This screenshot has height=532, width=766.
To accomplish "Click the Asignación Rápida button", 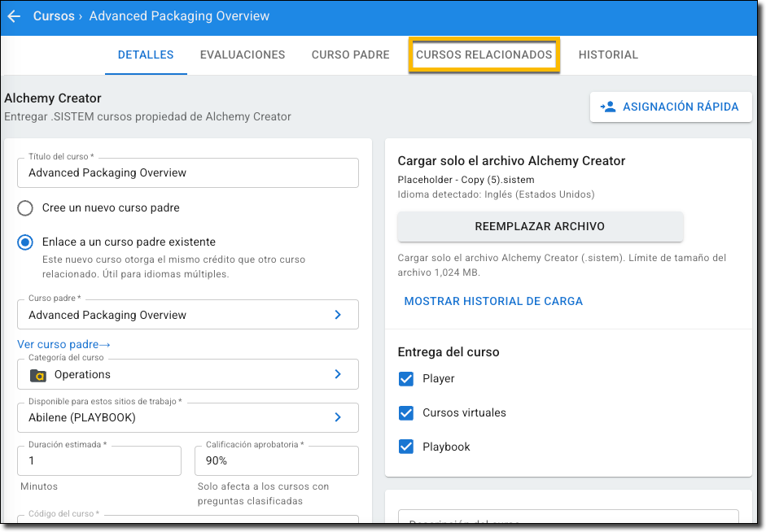I will point(670,107).
